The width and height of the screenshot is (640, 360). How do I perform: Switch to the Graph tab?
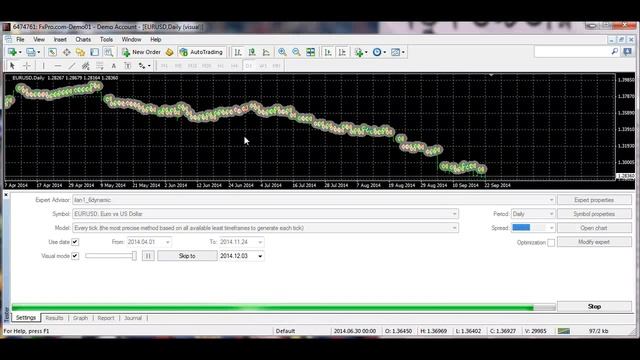tap(80, 318)
